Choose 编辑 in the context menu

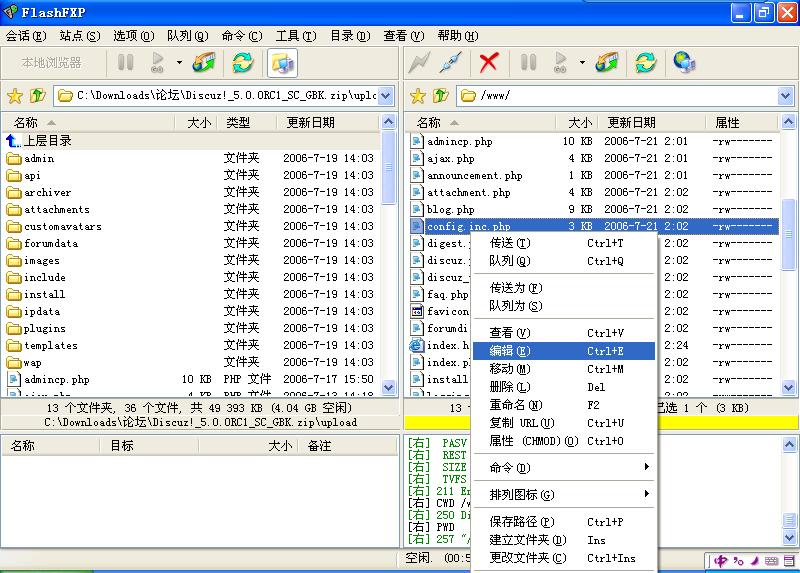click(x=564, y=351)
